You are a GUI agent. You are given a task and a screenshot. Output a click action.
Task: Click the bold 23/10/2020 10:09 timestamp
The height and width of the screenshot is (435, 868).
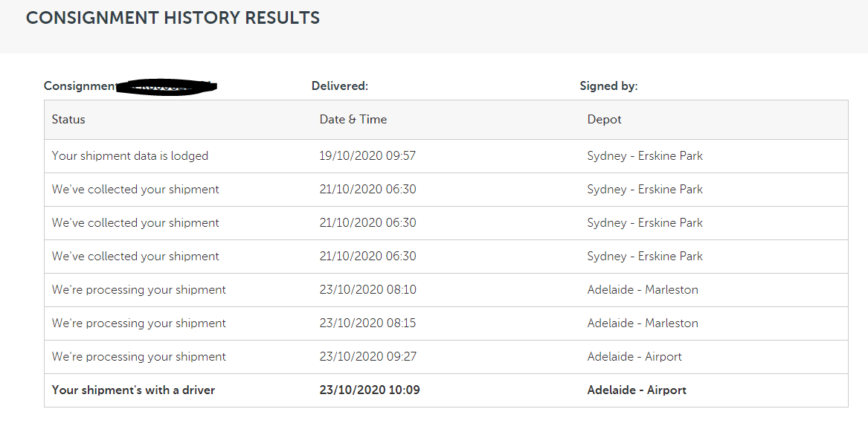pos(370,390)
